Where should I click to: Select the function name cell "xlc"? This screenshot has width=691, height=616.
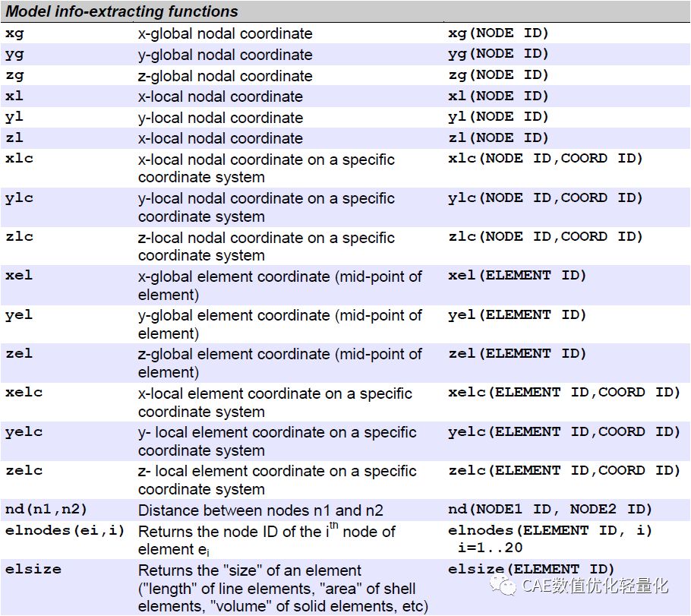click(19, 158)
